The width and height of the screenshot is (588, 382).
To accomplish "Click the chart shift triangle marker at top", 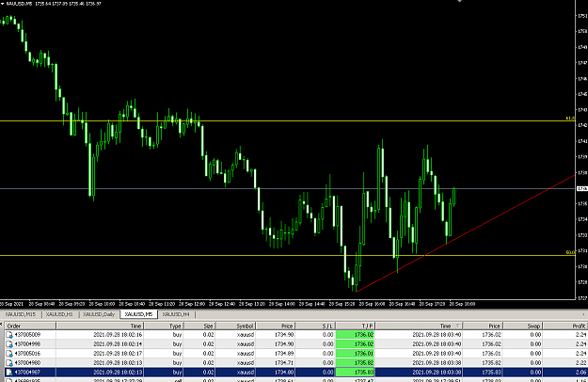I will [459, 1].
